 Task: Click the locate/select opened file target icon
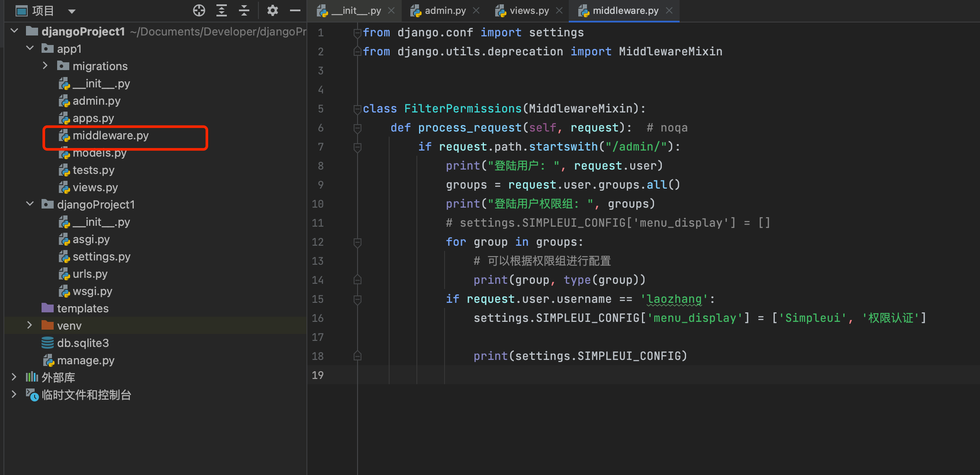click(199, 10)
